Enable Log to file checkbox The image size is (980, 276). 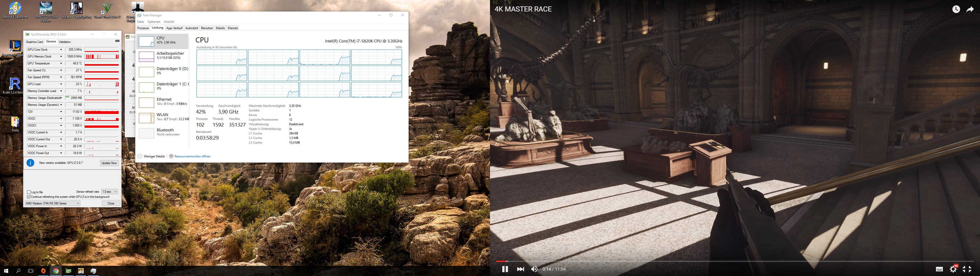pos(29,192)
